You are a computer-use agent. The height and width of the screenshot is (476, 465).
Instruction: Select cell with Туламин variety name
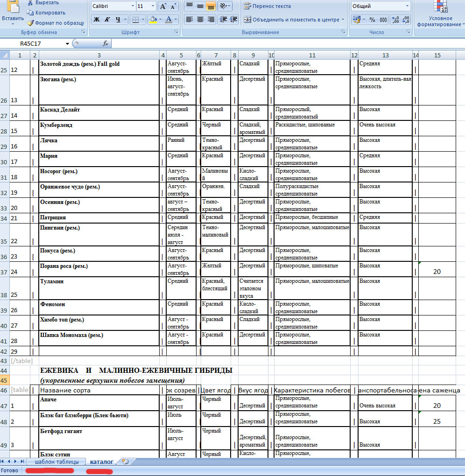point(99,288)
